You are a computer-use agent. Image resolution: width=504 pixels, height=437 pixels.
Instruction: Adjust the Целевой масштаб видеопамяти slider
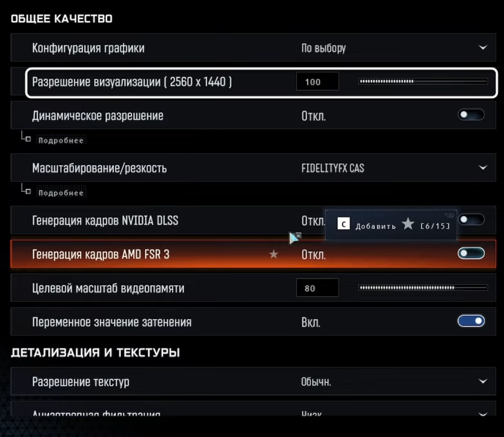coord(423,287)
